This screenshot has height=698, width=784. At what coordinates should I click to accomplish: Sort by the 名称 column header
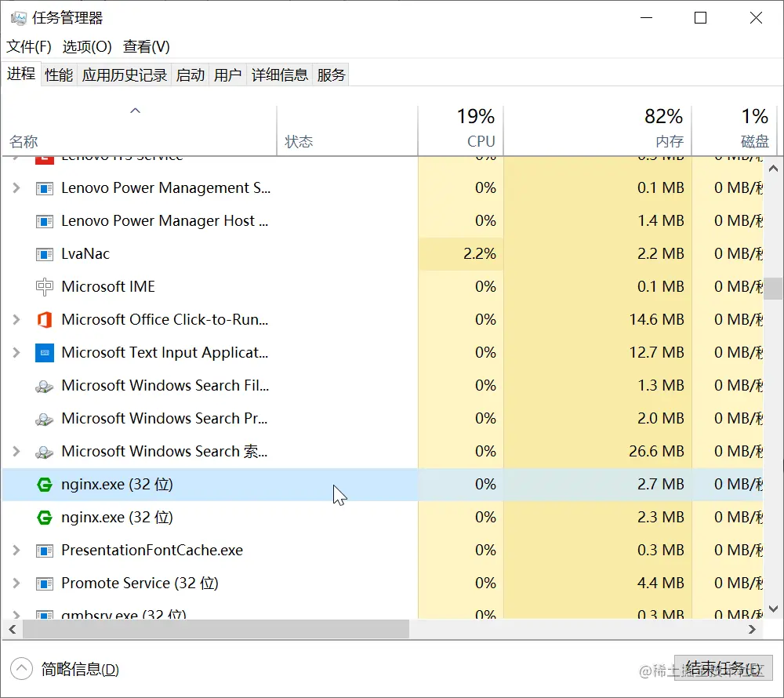[x=139, y=130]
